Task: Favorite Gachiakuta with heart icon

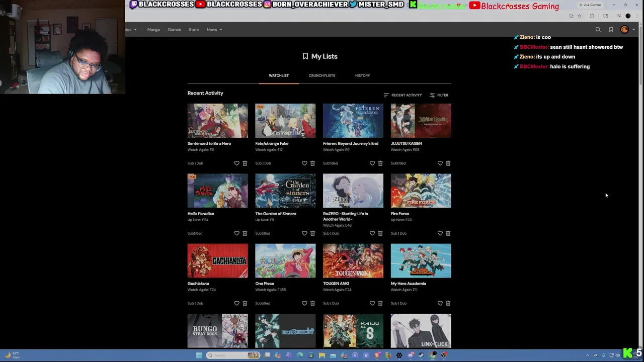Action: pos(236,303)
